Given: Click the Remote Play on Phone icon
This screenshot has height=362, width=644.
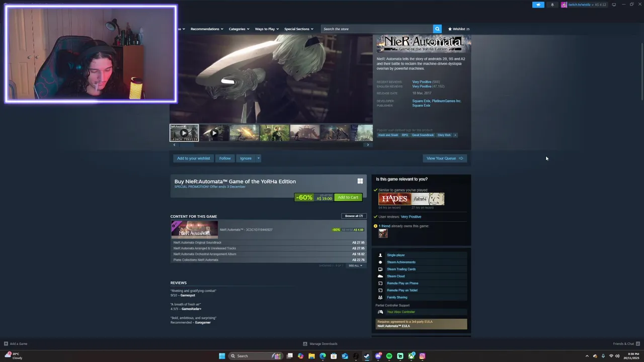Looking at the screenshot, I should (x=380, y=283).
